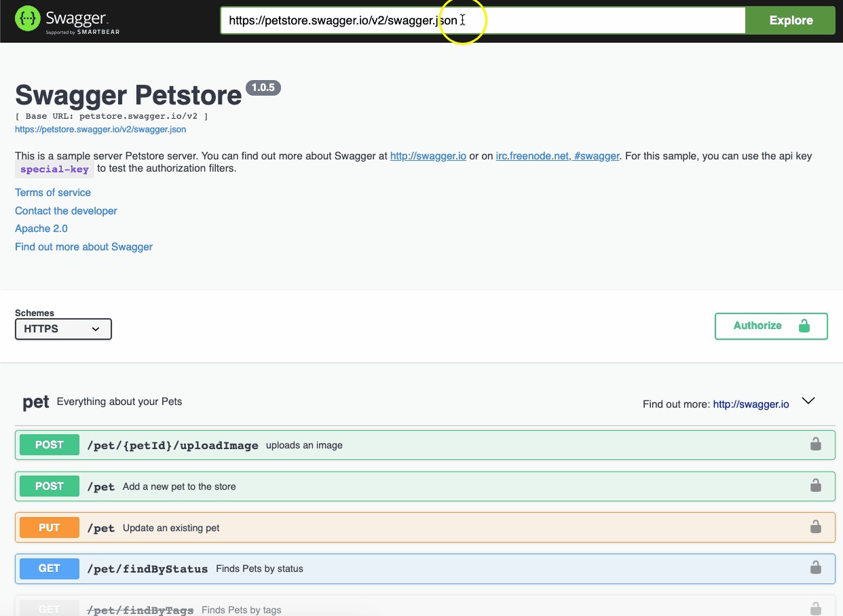
Task: Click the 1.0.5 version badge
Action: coord(263,88)
